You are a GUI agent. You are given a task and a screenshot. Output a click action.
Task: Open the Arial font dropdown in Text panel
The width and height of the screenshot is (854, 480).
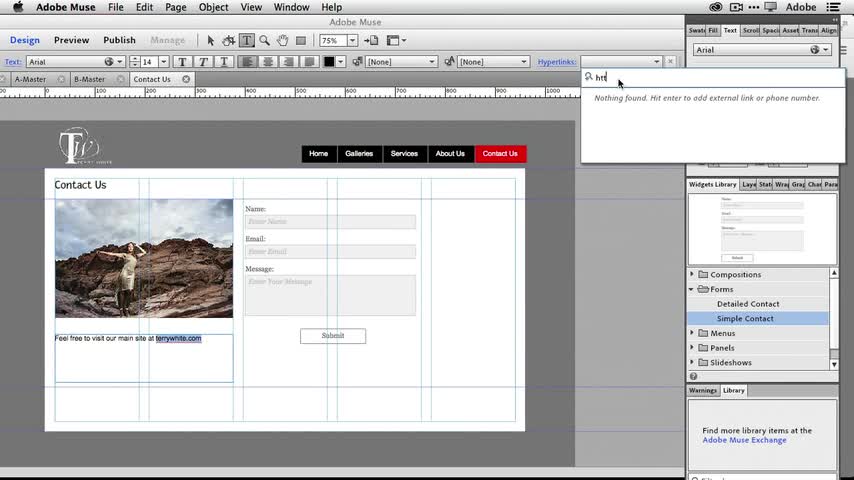762,50
